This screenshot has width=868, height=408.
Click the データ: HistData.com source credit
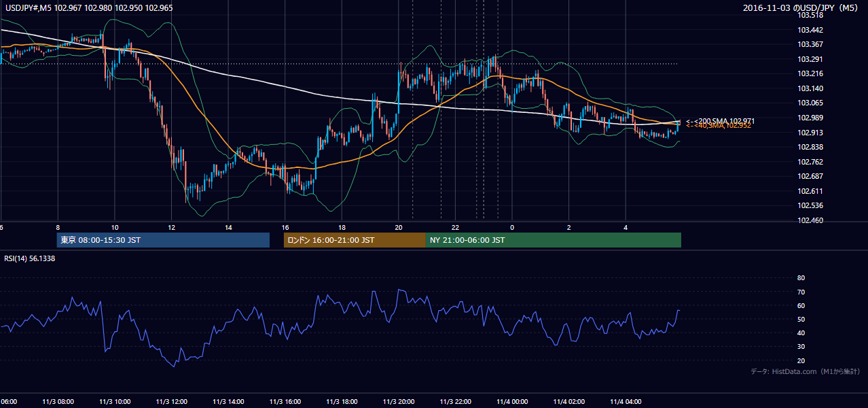(806, 371)
